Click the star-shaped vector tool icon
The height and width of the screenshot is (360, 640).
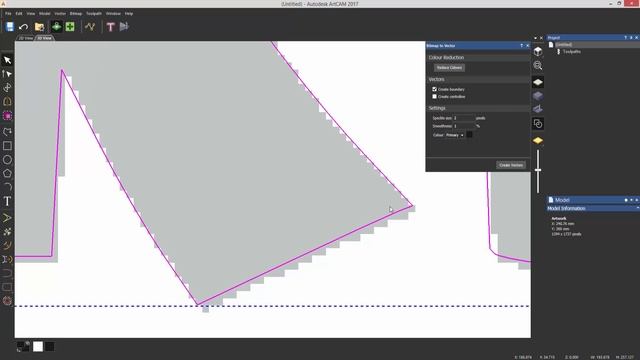(7, 232)
